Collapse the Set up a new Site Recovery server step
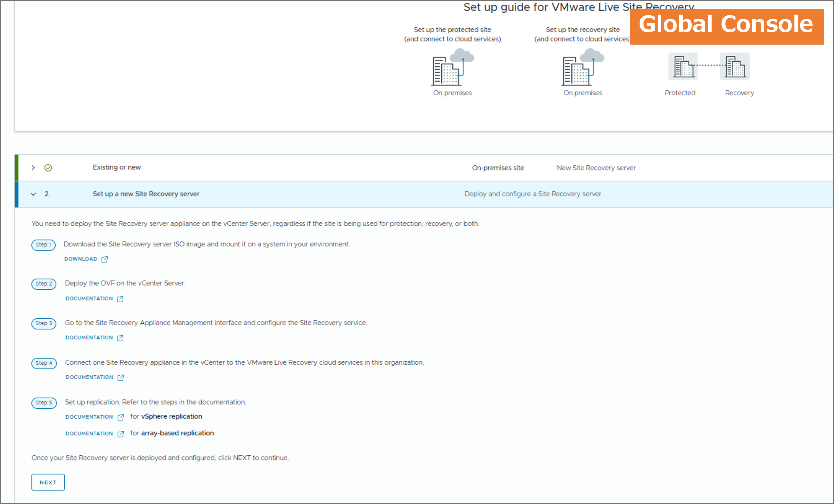This screenshot has height=504, width=834. coord(33,194)
